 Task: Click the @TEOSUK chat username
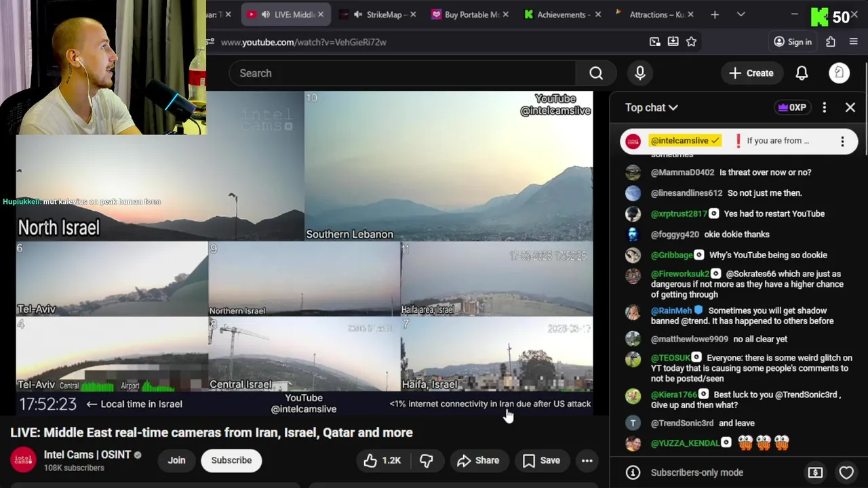(671, 358)
